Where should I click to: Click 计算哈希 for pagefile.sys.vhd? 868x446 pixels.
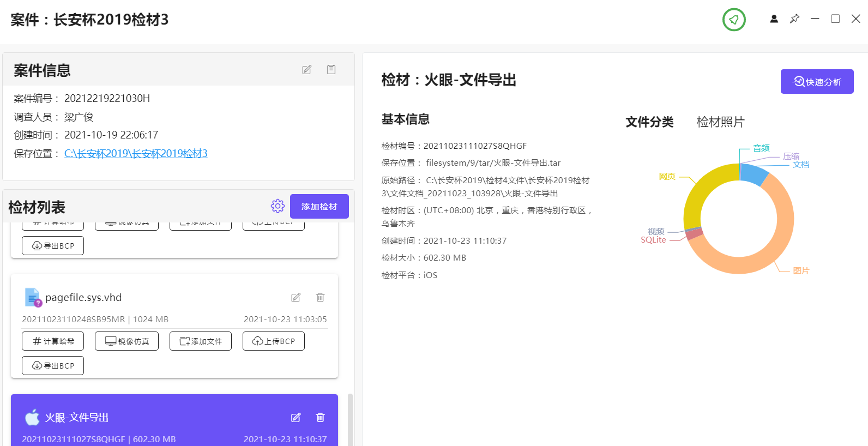pos(53,341)
